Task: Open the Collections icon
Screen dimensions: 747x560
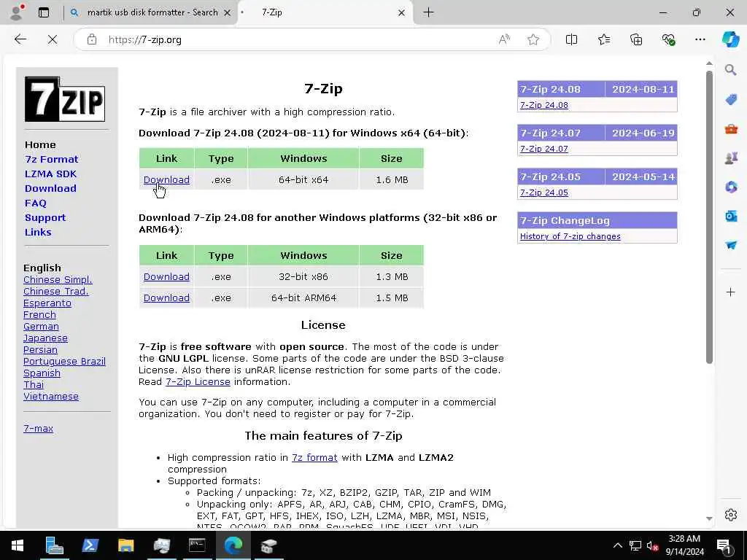Action: [x=636, y=39]
